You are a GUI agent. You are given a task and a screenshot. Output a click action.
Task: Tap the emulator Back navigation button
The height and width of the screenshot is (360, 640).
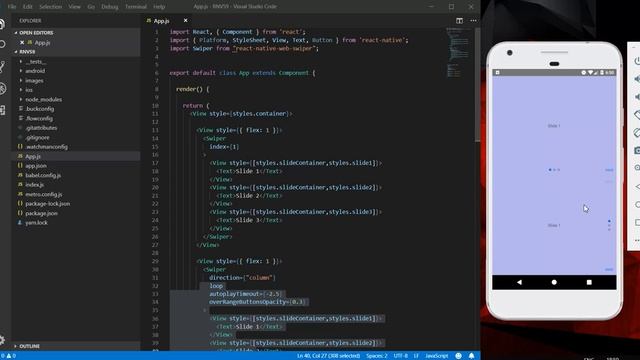click(519, 282)
